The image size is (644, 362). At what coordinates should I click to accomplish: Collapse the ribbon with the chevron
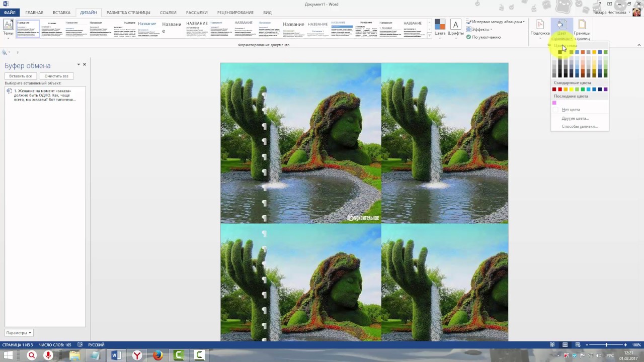point(639,45)
